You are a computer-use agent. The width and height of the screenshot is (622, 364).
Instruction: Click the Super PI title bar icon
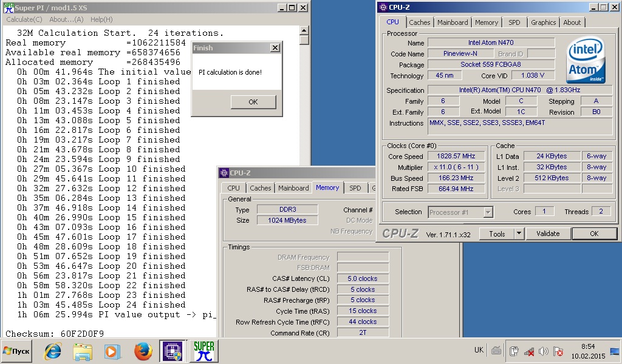point(9,7)
